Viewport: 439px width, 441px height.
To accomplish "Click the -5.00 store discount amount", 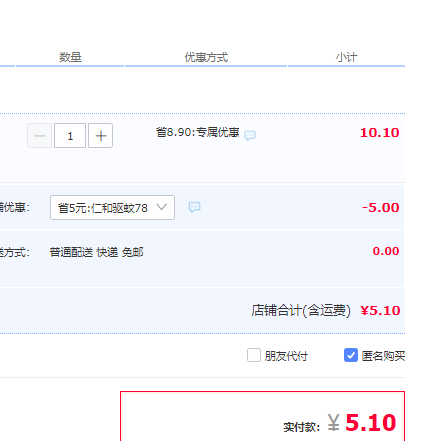I will point(381,208).
